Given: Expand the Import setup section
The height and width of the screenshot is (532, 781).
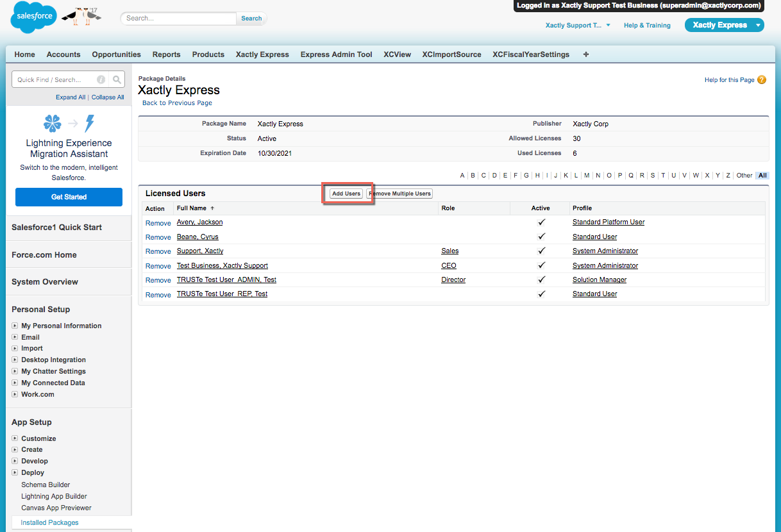Looking at the screenshot, I should point(15,349).
